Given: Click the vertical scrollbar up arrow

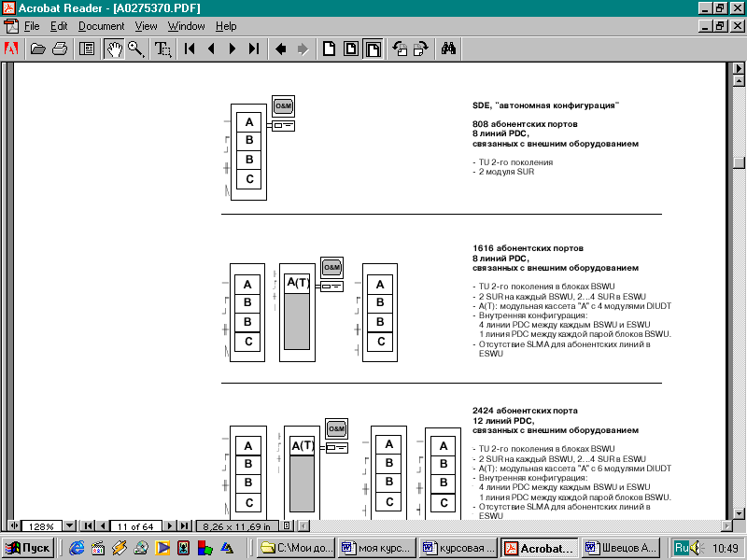Looking at the screenshot, I should [739, 80].
